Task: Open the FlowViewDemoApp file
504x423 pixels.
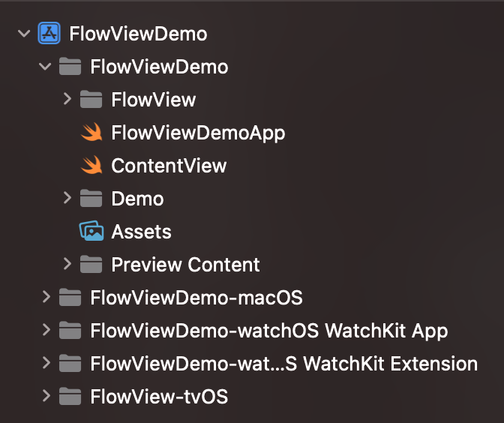Action: coord(198,133)
